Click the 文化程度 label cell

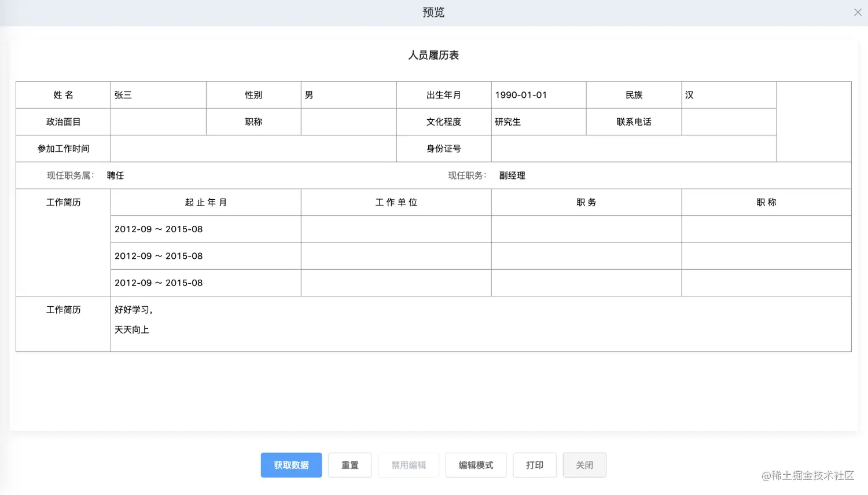tap(444, 122)
